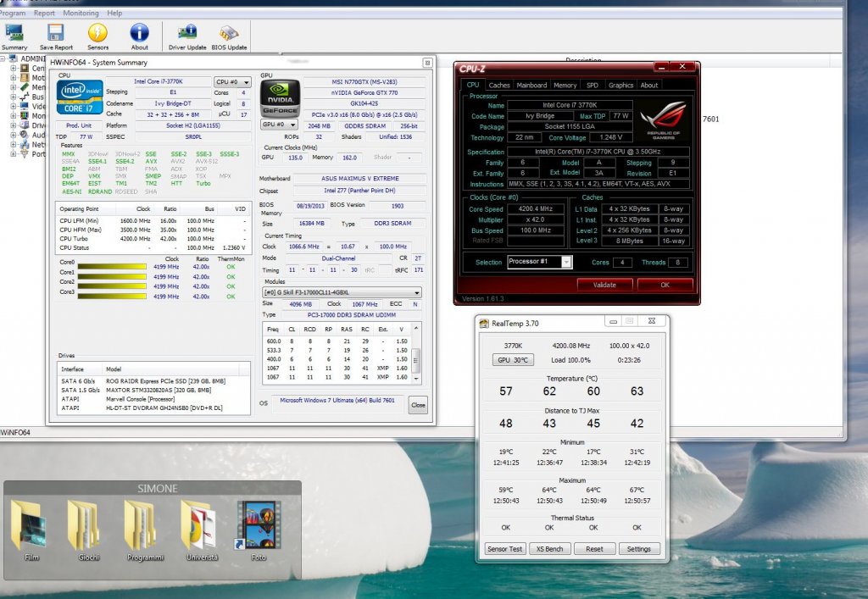This screenshot has width=868, height=599.
Task: Click the Save Report toolbar icon
Action: 56,36
